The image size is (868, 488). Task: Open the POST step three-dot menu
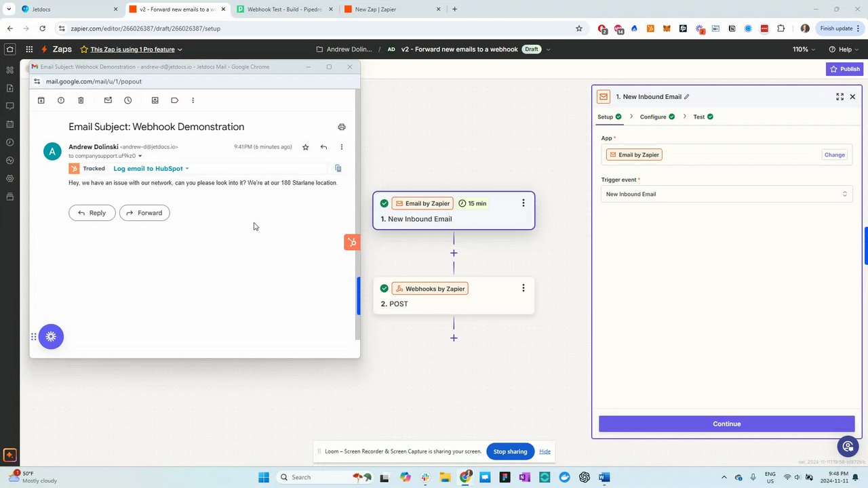pyautogui.click(x=523, y=288)
